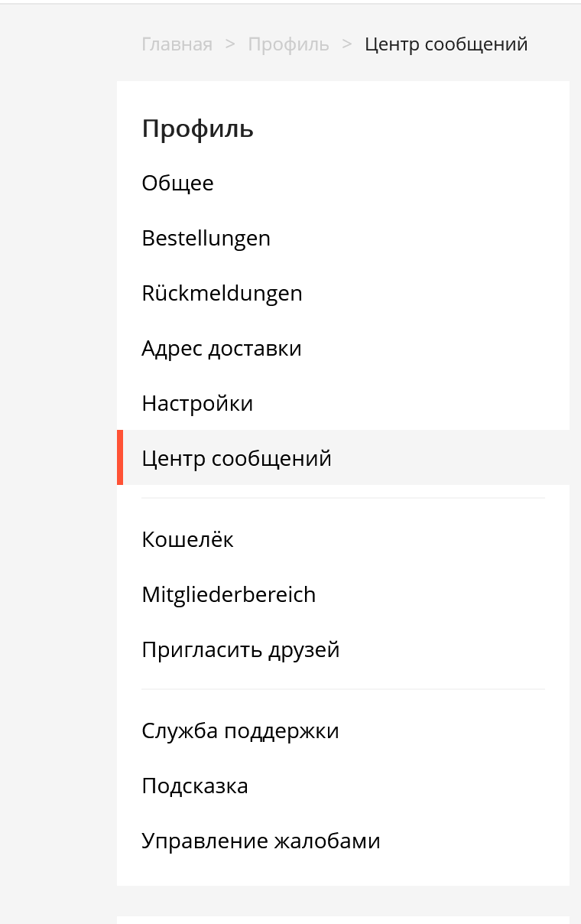Viewport: 581px width, 924px height.
Task: Click the orange active-item indicator bar
Action: [x=120, y=457]
